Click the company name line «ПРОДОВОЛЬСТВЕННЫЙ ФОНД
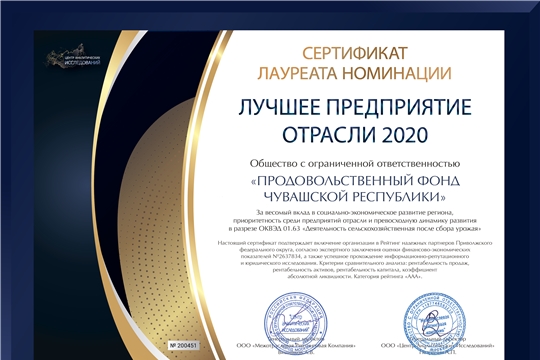The height and width of the screenshot is (360, 540). tap(354, 181)
